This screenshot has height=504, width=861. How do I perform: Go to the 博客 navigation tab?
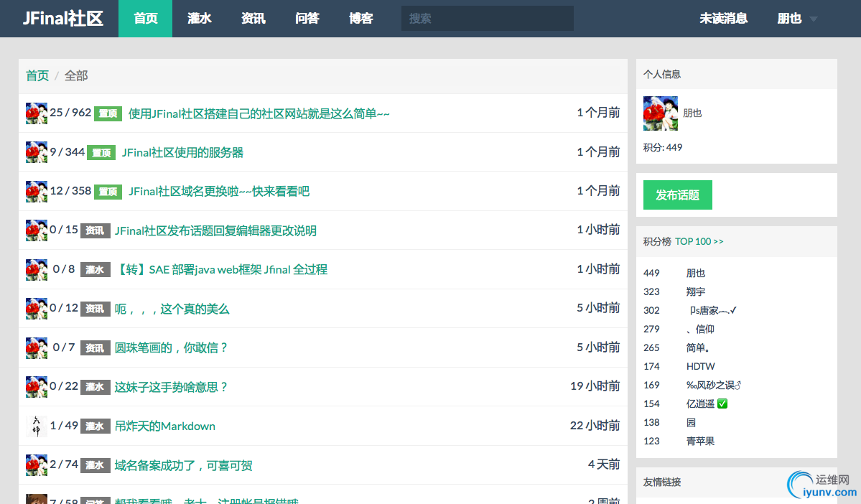[360, 19]
